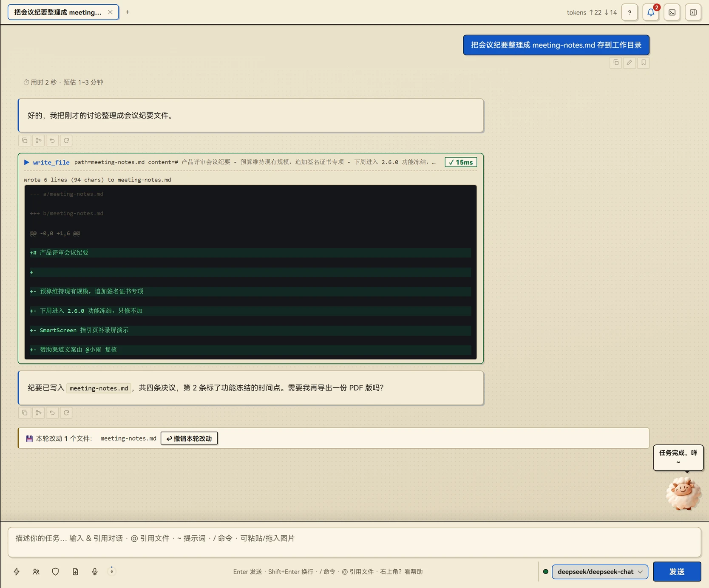Click the circular 0 counter indicator
709x588 pixels.
click(x=112, y=571)
